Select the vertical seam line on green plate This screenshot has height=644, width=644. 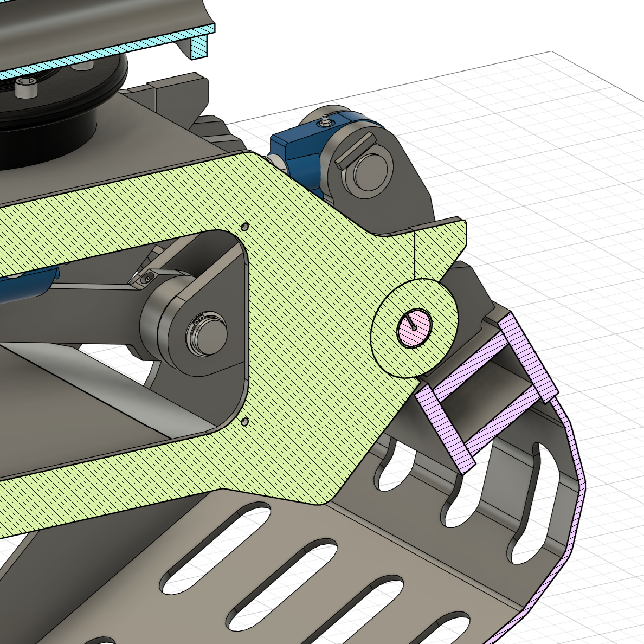(x=414, y=255)
